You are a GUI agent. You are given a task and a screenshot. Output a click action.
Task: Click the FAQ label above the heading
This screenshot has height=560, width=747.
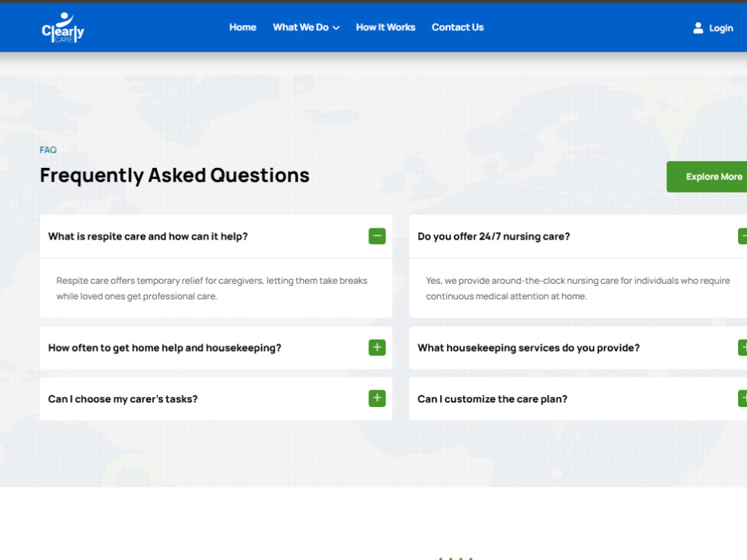click(48, 150)
